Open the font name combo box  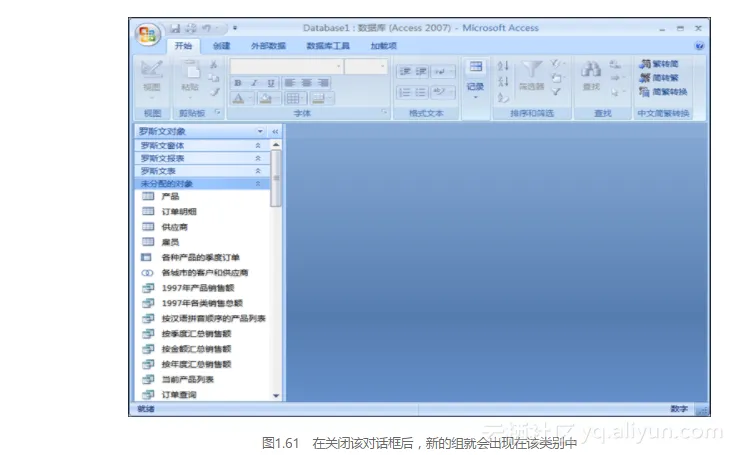click(286, 66)
